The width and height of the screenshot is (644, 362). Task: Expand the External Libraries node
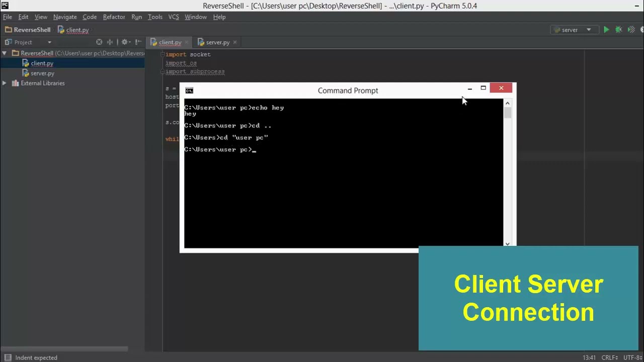(x=4, y=83)
